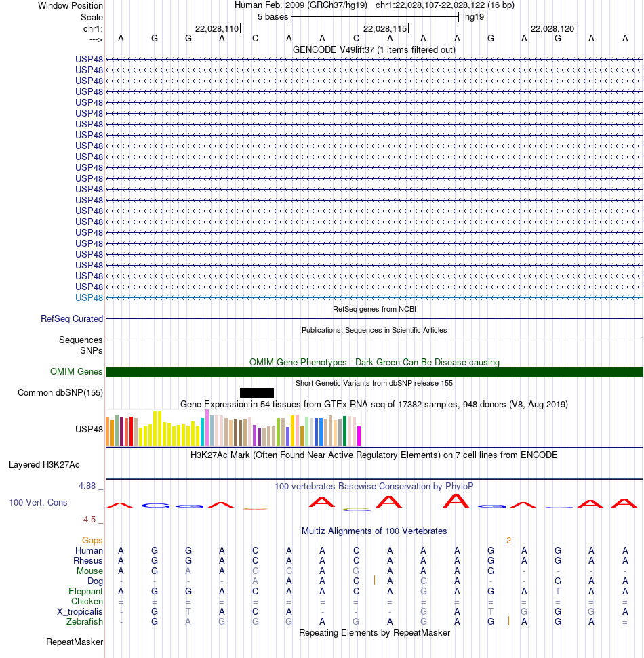Image resolution: width=644 pixels, height=658 pixels.
Task: Select the Mouse alignment row label
Action: (89, 571)
